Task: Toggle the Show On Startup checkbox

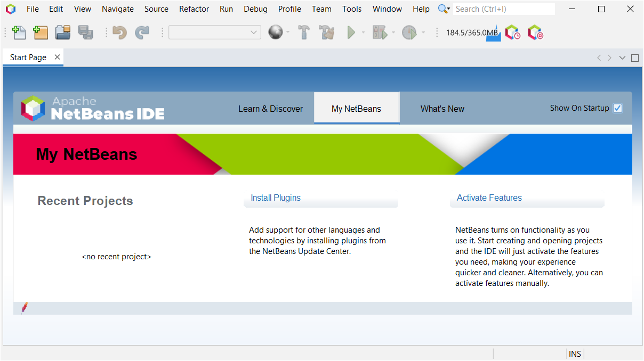Action: pyautogui.click(x=617, y=108)
